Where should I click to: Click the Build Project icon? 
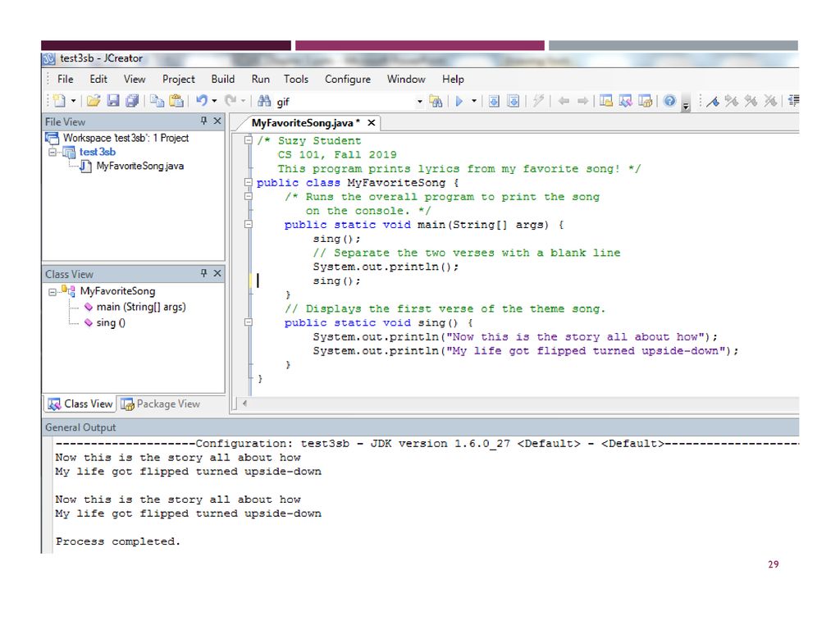(514, 101)
